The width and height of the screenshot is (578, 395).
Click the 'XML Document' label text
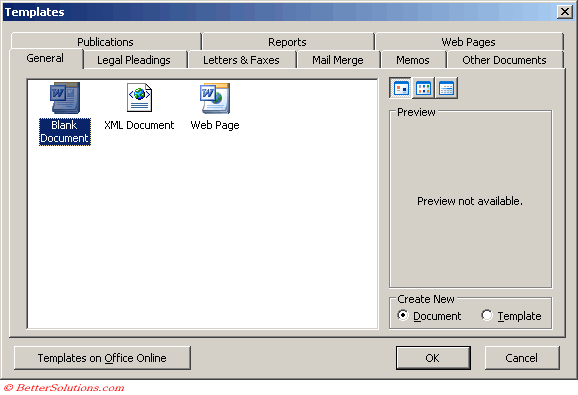139,125
